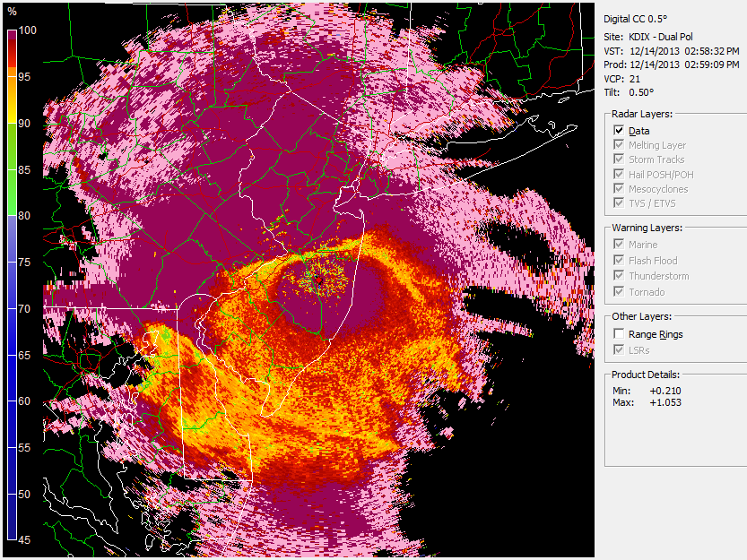747x560 pixels.
Task: Click the 70 label on the color scale
Action: 24,308
